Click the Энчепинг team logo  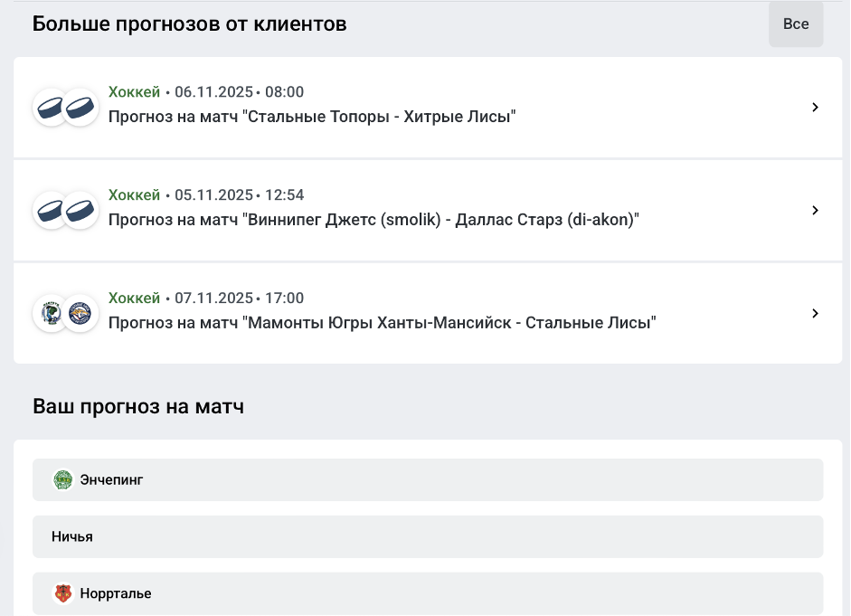[62, 479]
